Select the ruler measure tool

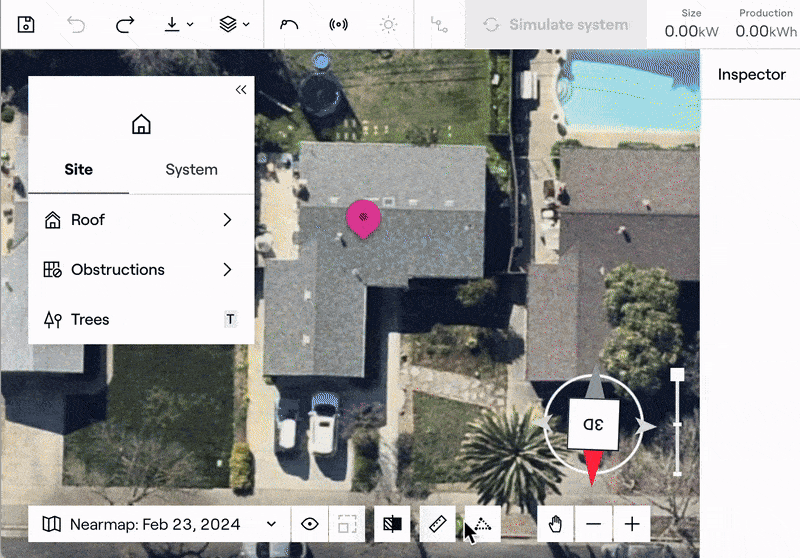coord(436,524)
